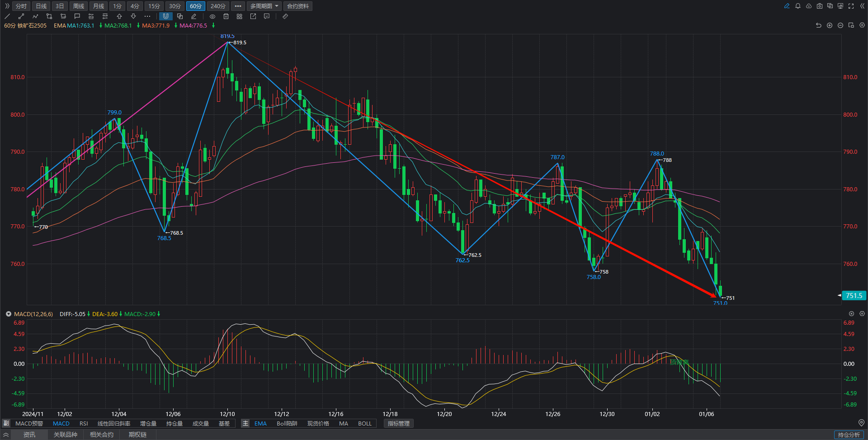
Task: Close the MACD sub-chart panel
Action: [851, 313]
